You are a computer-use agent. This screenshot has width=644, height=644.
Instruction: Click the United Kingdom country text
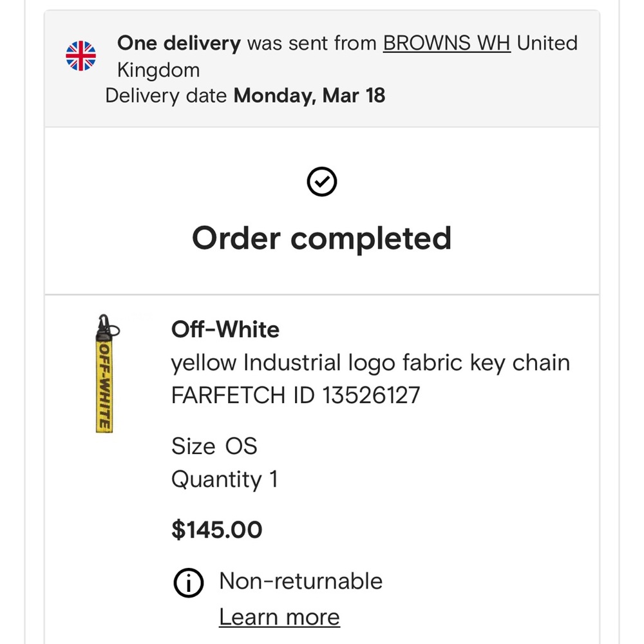coord(348,57)
